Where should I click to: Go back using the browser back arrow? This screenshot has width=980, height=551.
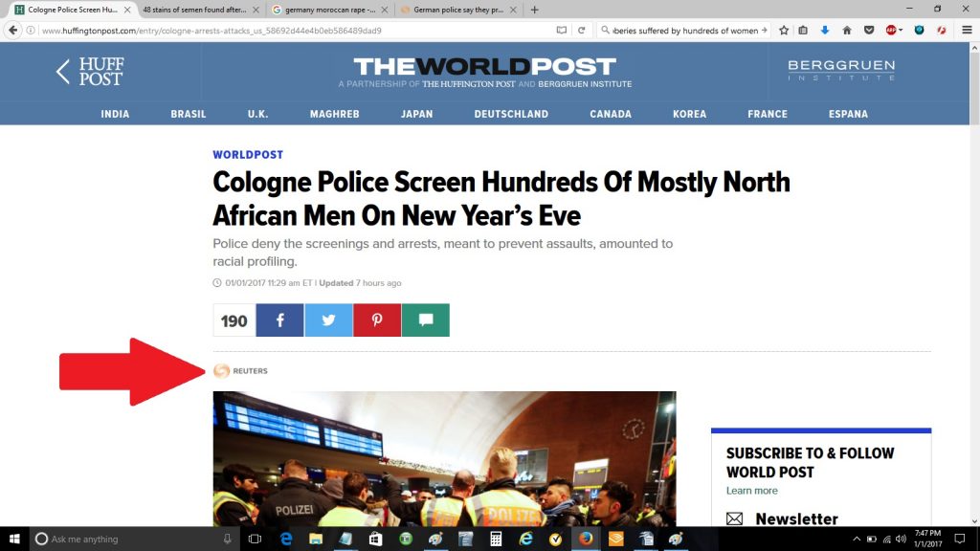[x=13, y=30]
